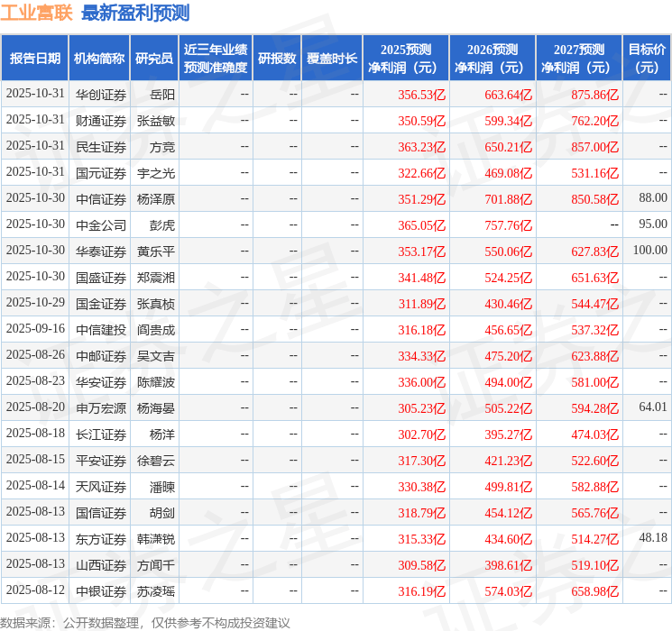This screenshot has width=672, height=631.
Task: Select the 长江证券 institution cell
Action: coord(101,434)
